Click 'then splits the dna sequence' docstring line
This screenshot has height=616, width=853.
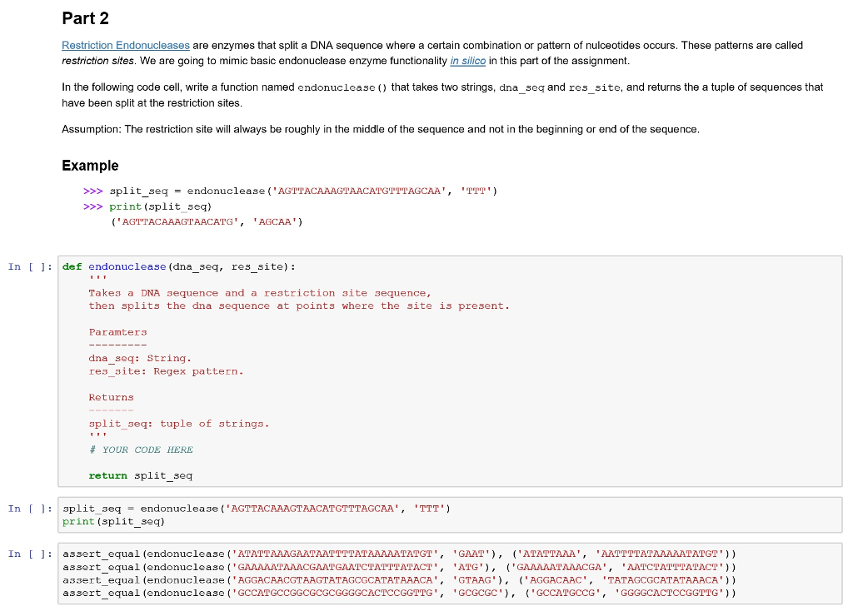(299, 306)
